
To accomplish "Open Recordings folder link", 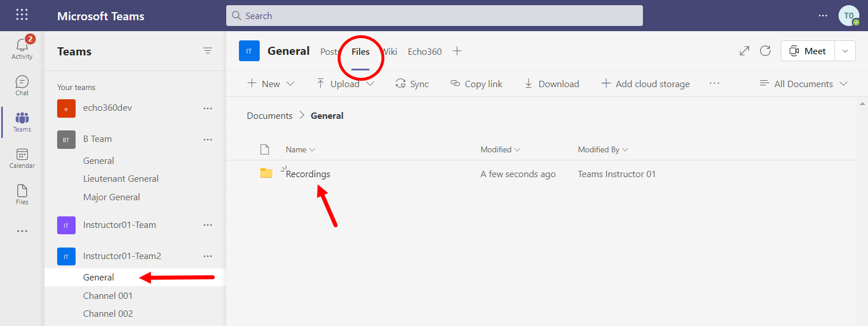I will 308,174.
